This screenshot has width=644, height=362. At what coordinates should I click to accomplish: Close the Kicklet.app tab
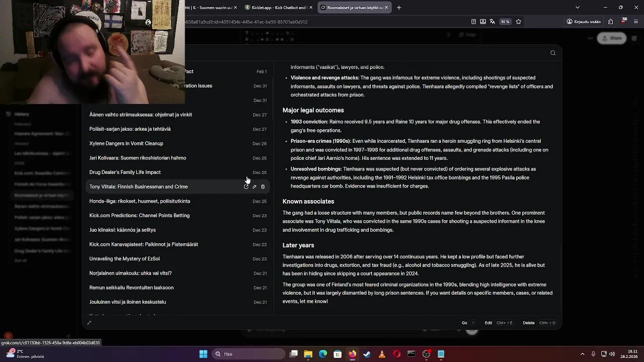click(x=310, y=8)
